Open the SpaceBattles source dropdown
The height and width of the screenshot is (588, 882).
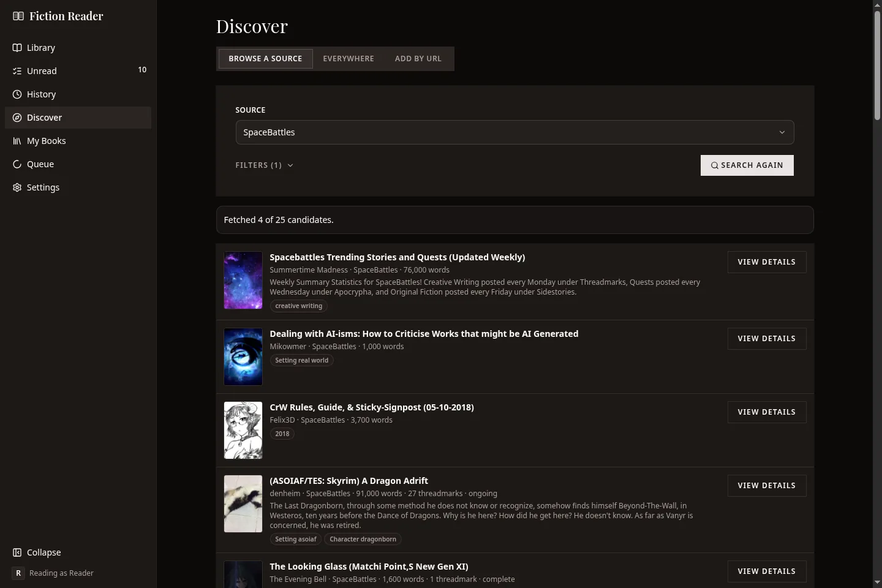tap(514, 132)
